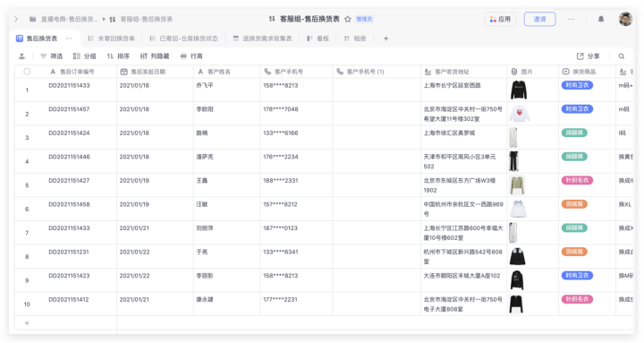Add a new row with the plus below row 10
Screen dimensions: 644x343
(x=27, y=322)
